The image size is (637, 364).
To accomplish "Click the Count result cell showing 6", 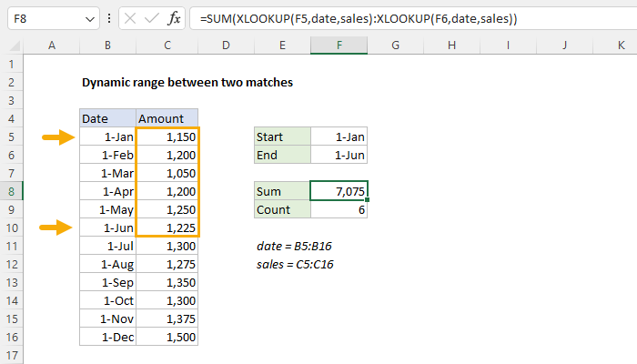I will [339, 209].
